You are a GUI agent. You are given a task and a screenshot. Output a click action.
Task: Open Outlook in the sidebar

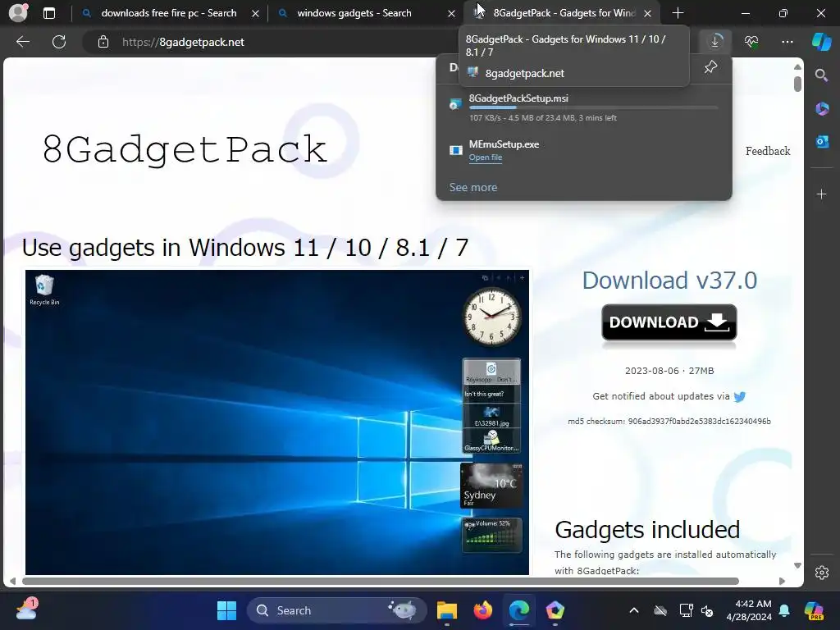(x=822, y=141)
